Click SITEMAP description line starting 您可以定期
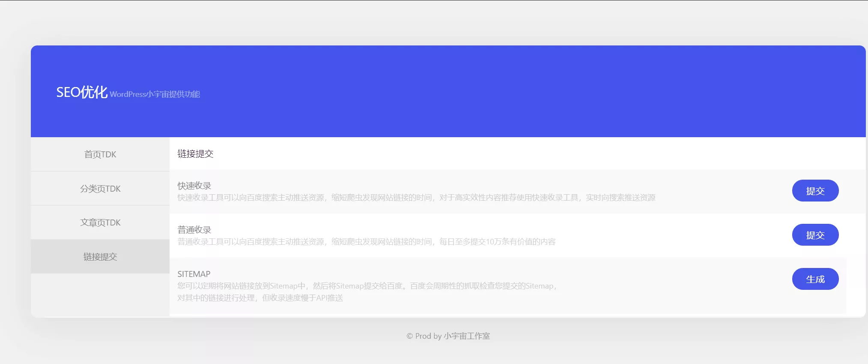Screen dimensions: 868x364 coord(367,286)
